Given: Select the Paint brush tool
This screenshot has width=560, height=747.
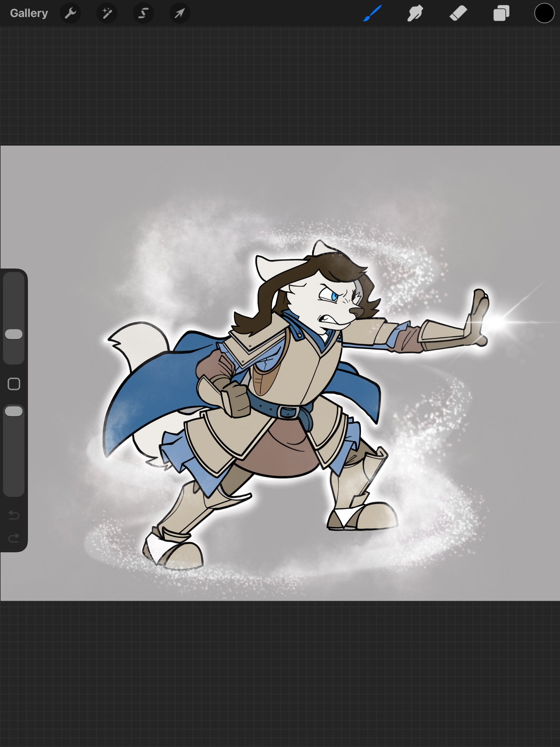Looking at the screenshot, I should click(372, 13).
